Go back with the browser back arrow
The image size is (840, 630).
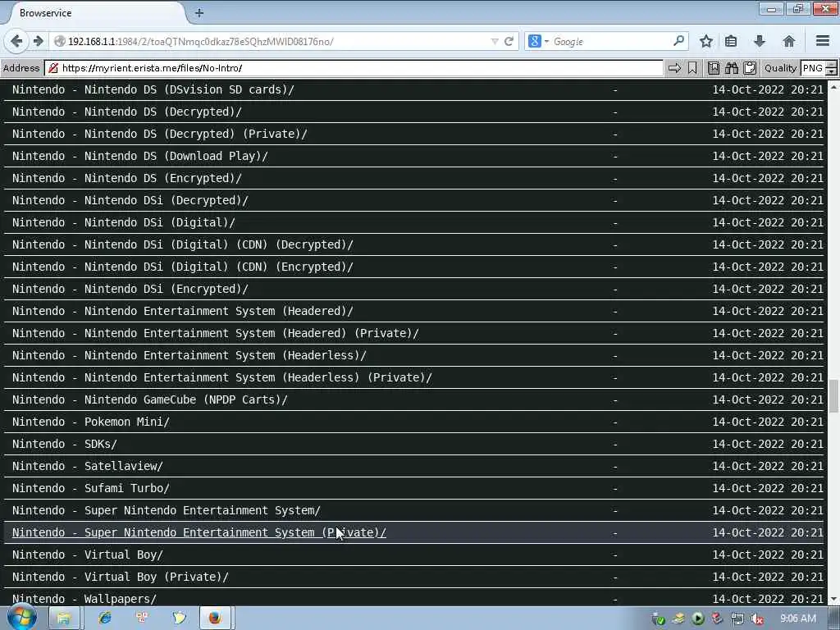(x=16, y=41)
